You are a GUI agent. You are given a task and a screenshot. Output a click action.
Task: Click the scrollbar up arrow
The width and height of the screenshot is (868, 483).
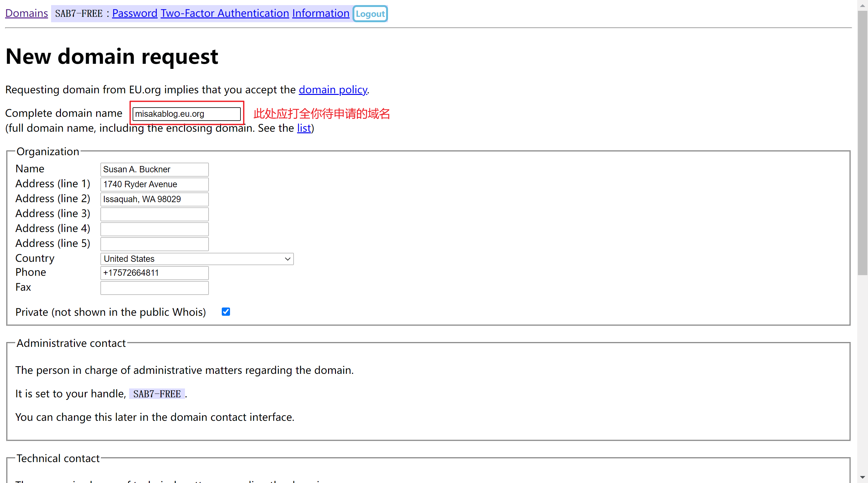coord(862,5)
